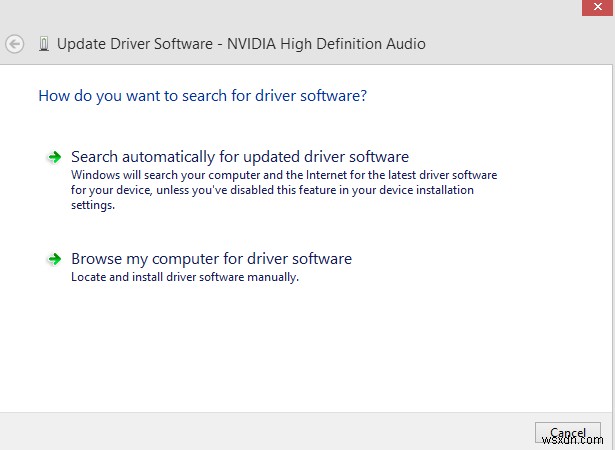Click the 'How do you want to search' heading
Screen dimensions: 615x450
tap(202, 96)
